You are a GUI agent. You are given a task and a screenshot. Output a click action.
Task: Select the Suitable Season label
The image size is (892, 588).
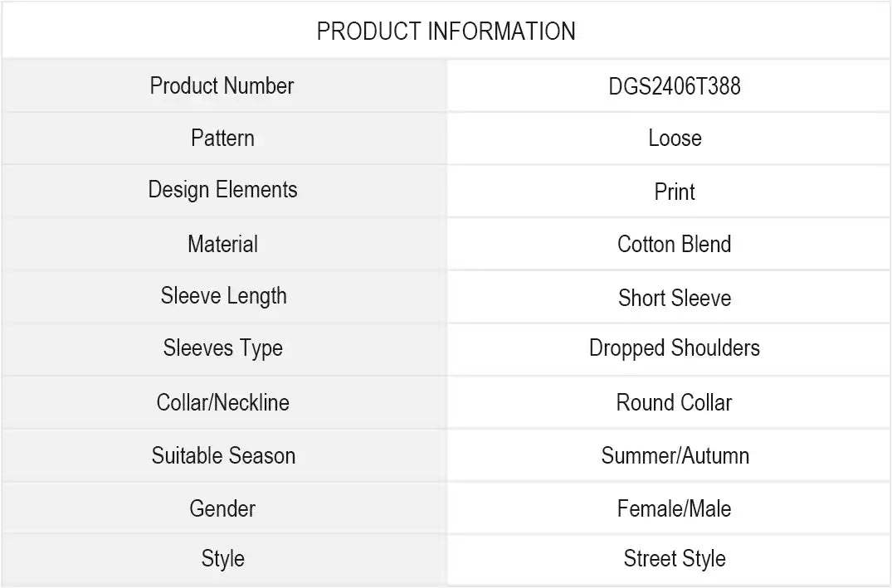tap(222, 455)
